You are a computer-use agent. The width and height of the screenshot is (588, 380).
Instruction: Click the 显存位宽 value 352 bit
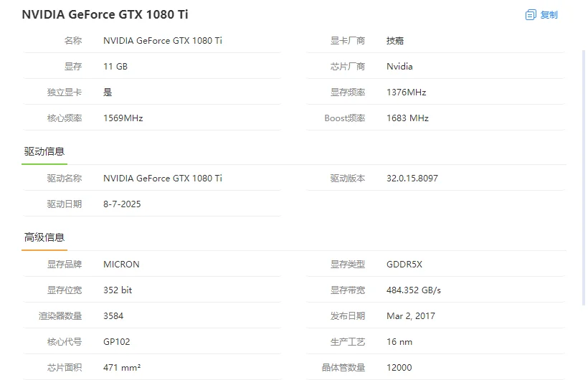118,290
